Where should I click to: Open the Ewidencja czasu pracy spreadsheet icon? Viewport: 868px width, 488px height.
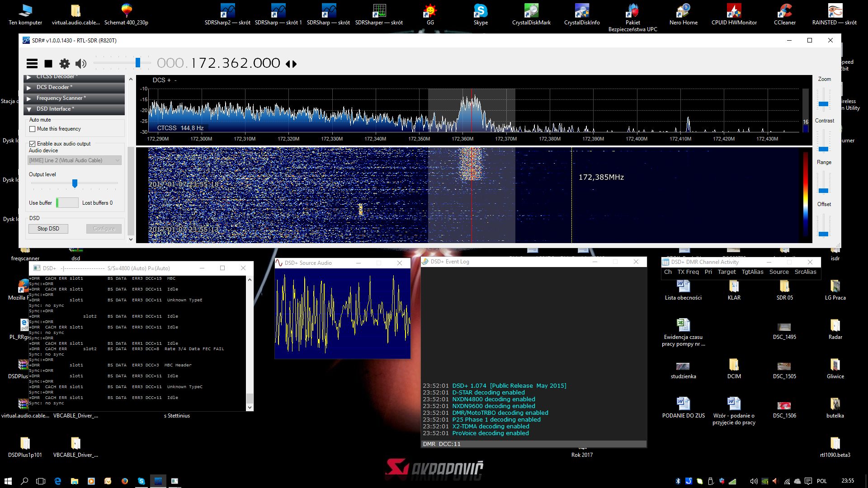point(683,332)
